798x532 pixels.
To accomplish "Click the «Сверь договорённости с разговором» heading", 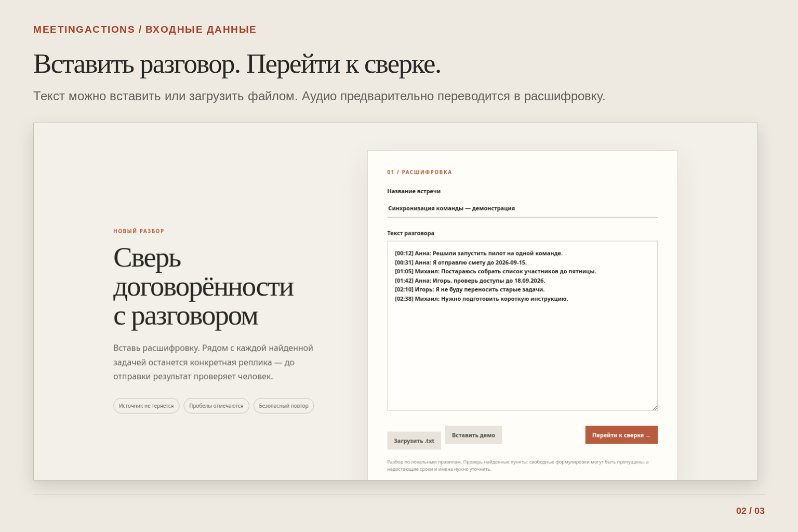I will point(204,287).
